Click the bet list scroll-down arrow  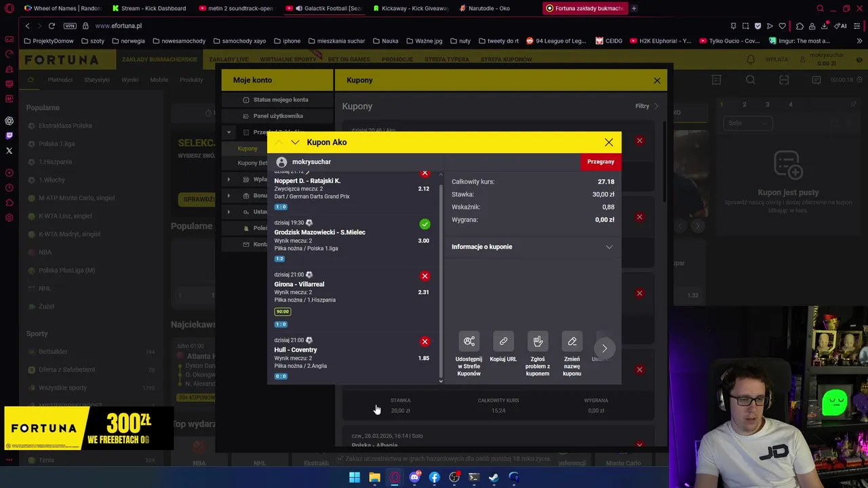point(441,381)
